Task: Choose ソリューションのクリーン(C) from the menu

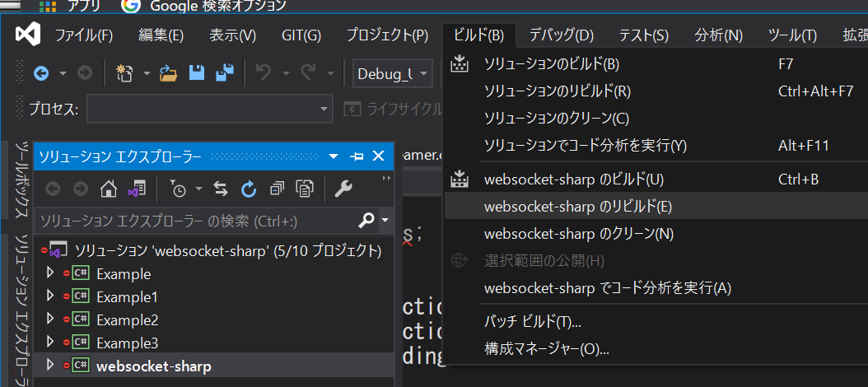Action: click(556, 119)
